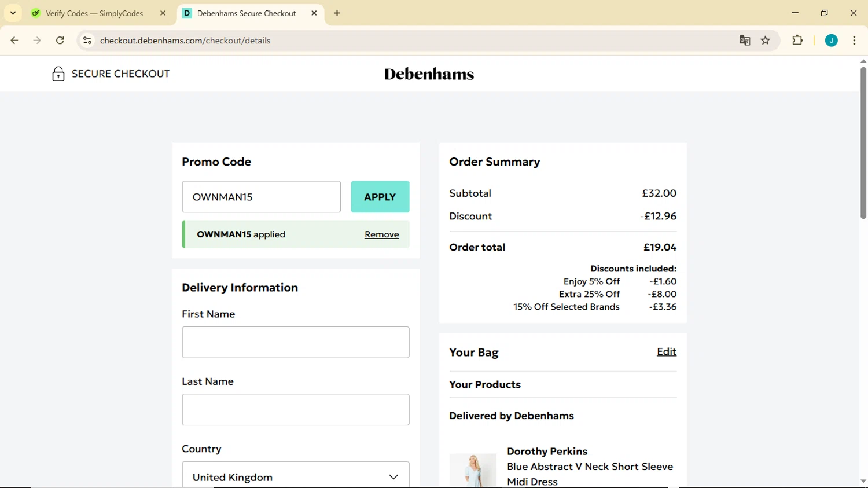Open the tab search dropdown arrow
The width and height of the screenshot is (868, 488).
[13, 13]
